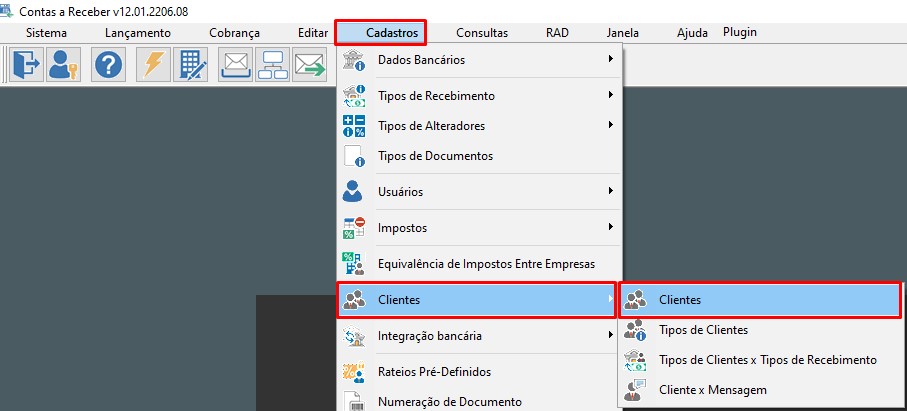The image size is (907, 411).
Task: Click the lightning bolt toolbar icon
Action: click(154, 64)
